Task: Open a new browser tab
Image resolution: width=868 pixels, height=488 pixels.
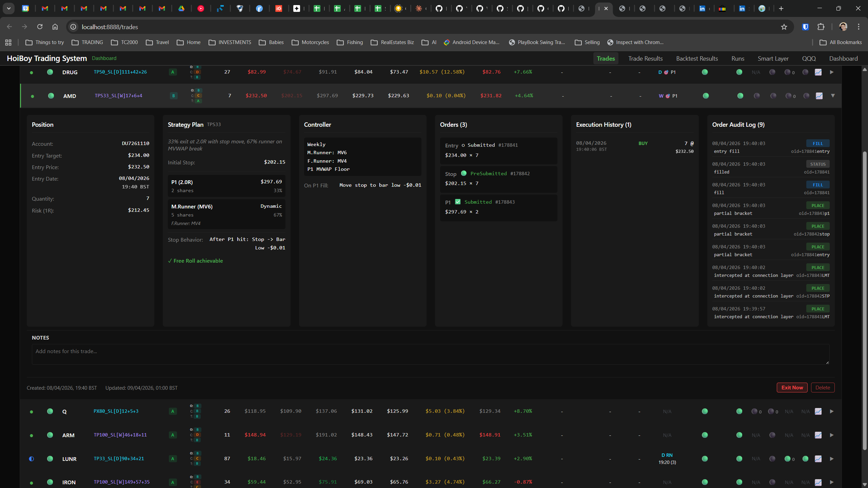Action: (x=781, y=8)
